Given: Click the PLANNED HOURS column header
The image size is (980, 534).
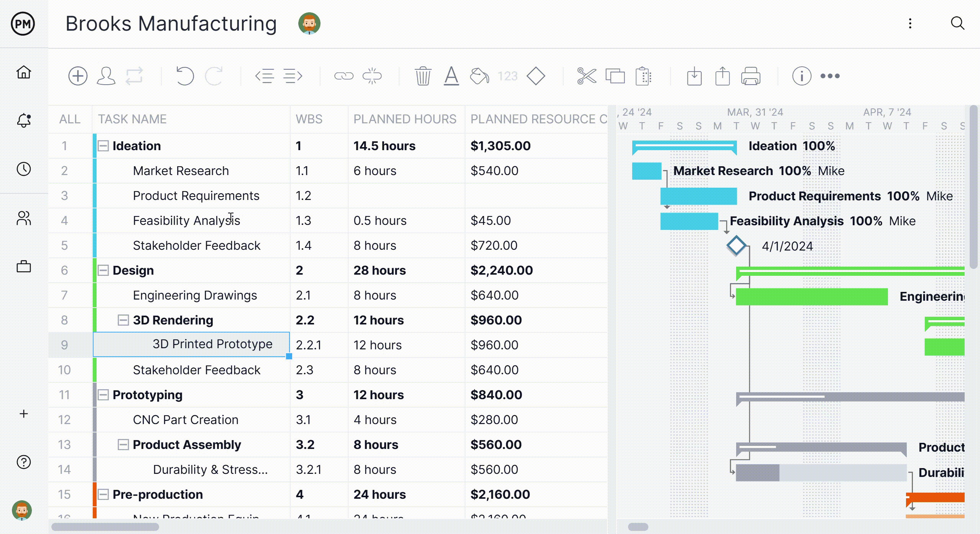Looking at the screenshot, I should click(x=405, y=119).
